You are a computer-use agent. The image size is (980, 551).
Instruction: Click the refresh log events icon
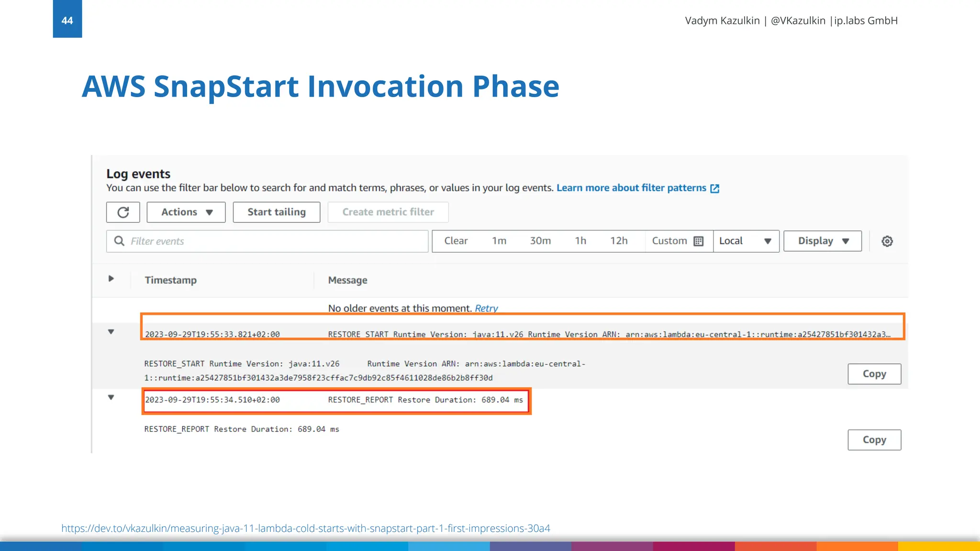(x=123, y=212)
